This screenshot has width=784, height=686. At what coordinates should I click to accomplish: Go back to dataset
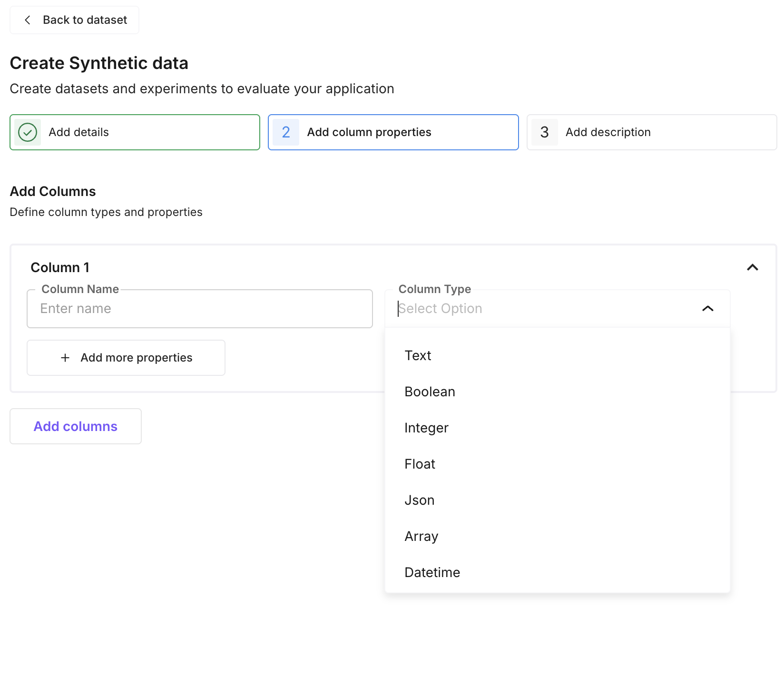pyautogui.click(x=75, y=20)
